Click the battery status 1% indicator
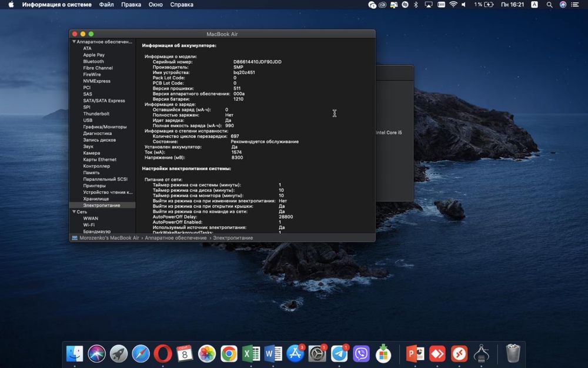Image resolution: width=588 pixels, height=368 pixels. (484, 5)
